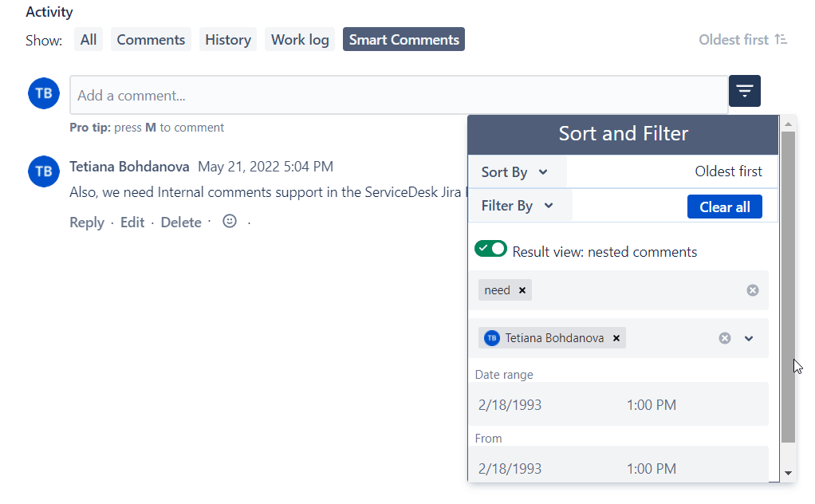The height and width of the screenshot is (504, 815).
Task: Reply to Tetiana Bohdanova's comment
Action: coord(86,222)
